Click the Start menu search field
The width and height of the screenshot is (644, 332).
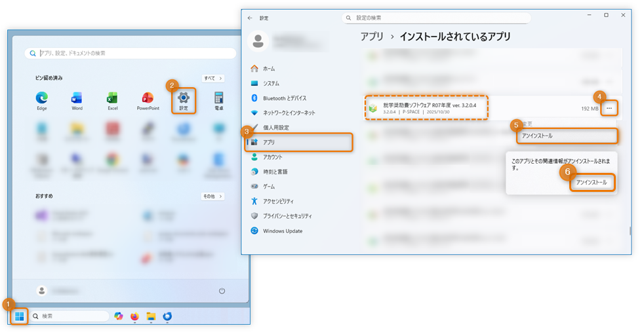tap(131, 53)
